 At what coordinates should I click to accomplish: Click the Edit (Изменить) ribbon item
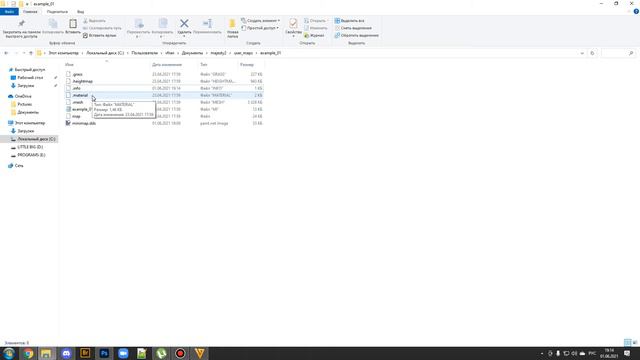tap(316, 28)
